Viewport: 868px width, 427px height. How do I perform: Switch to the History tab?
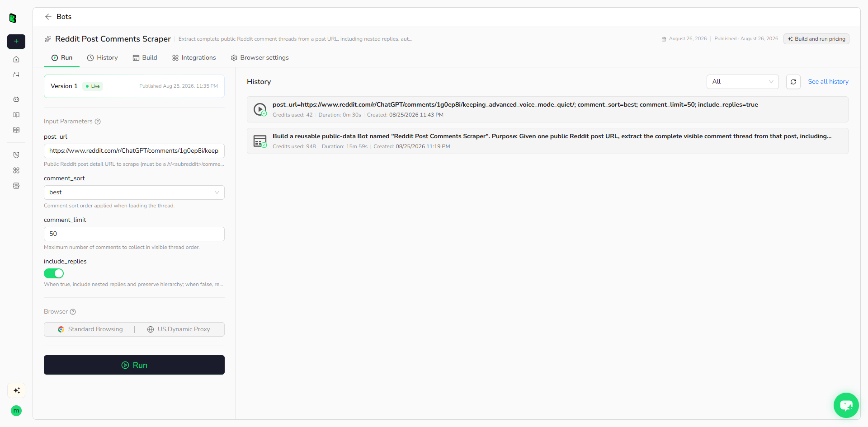tap(102, 58)
